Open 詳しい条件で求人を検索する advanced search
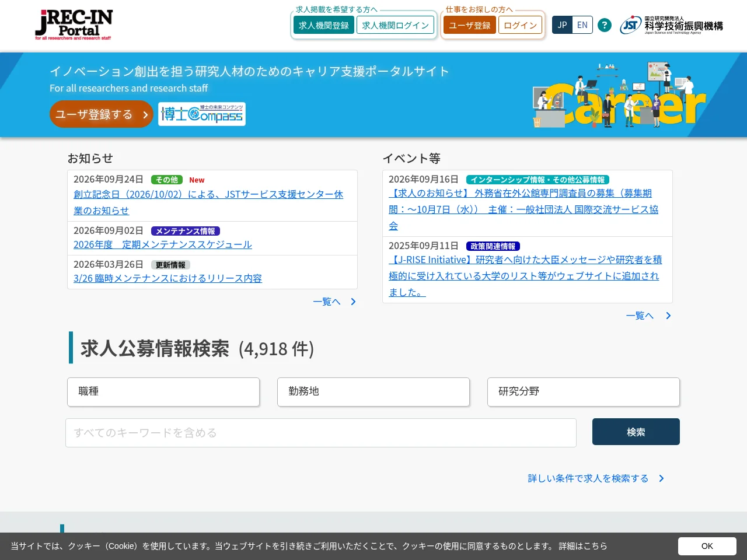Viewport: 747px width, 560px height. point(588,478)
